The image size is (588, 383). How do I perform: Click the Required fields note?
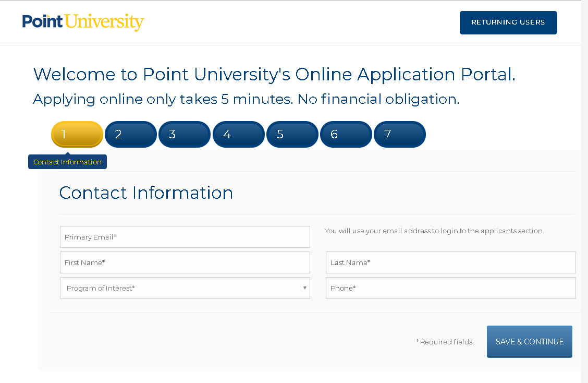[x=444, y=342]
